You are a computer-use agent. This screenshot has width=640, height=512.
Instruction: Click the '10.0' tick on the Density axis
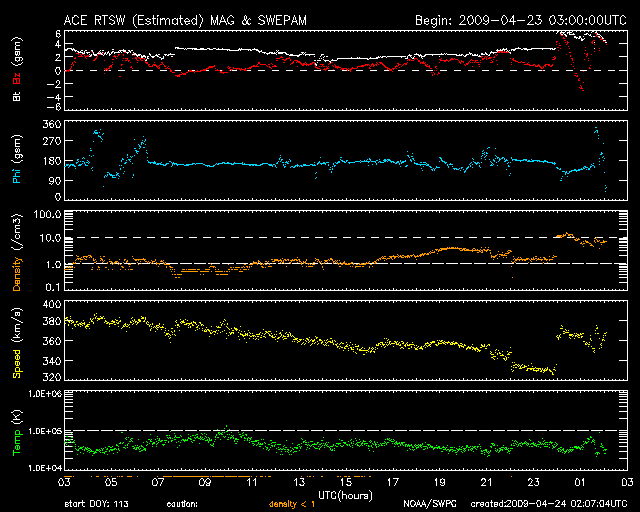tap(50, 238)
